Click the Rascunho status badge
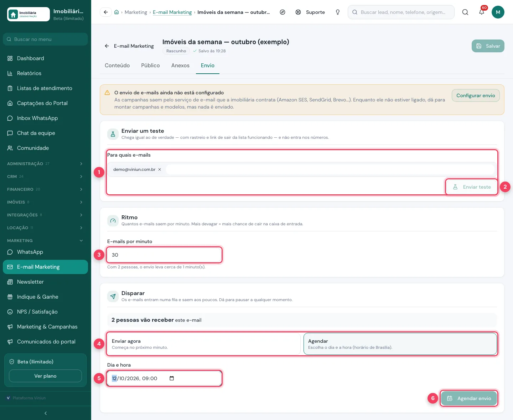Image resolution: width=513 pixels, height=420 pixels. click(176, 51)
